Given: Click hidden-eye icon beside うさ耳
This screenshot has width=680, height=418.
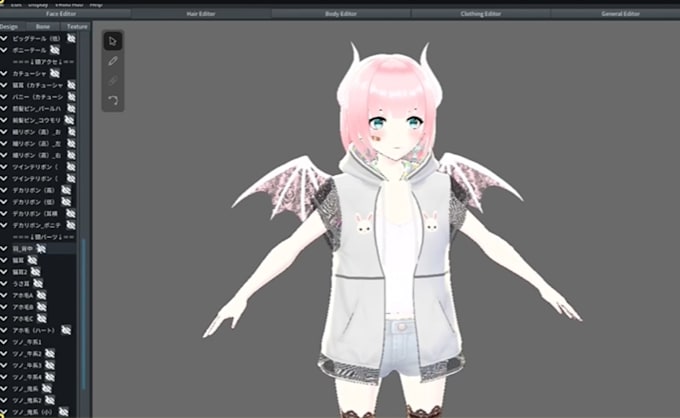Looking at the screenshot, I should pyautogui.click(x=38, y=284).
